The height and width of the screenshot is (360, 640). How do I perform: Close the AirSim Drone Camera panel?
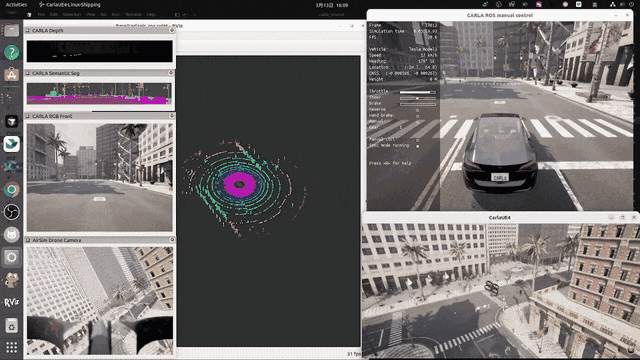pos(172,240)
